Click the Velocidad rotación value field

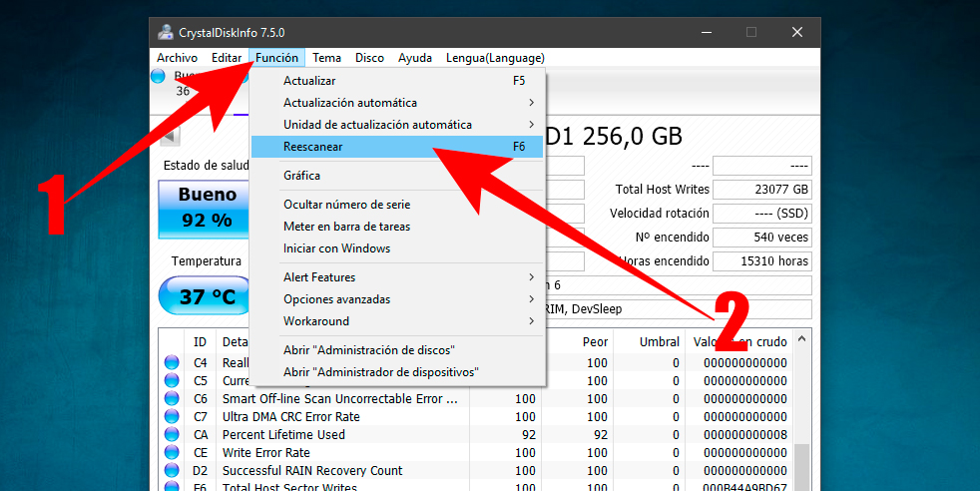[x=761, y=213]
